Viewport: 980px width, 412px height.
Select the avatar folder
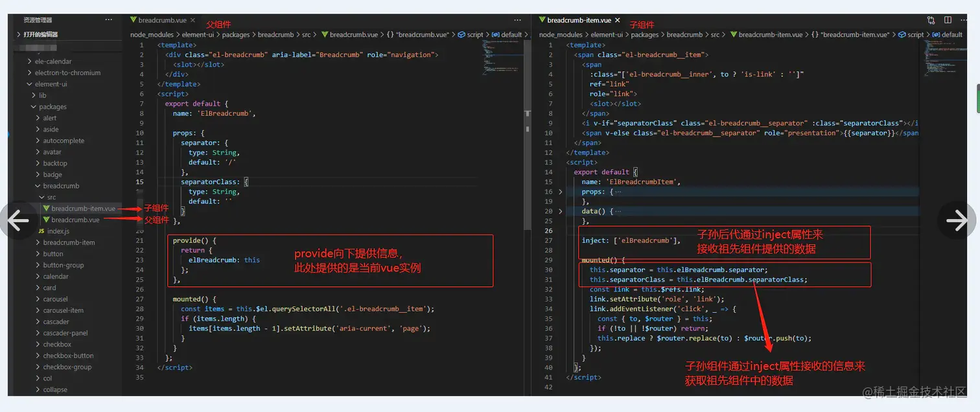coord(52,152)
